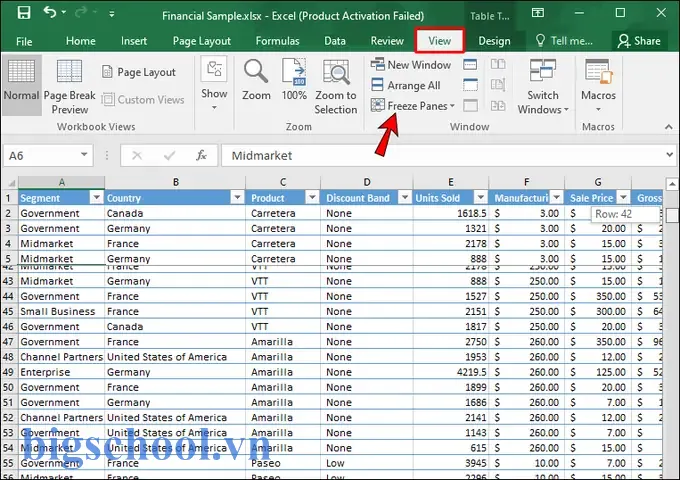This screenshot has width=680, height=480.
Task: Open a New Window
Action: (411, 65)
